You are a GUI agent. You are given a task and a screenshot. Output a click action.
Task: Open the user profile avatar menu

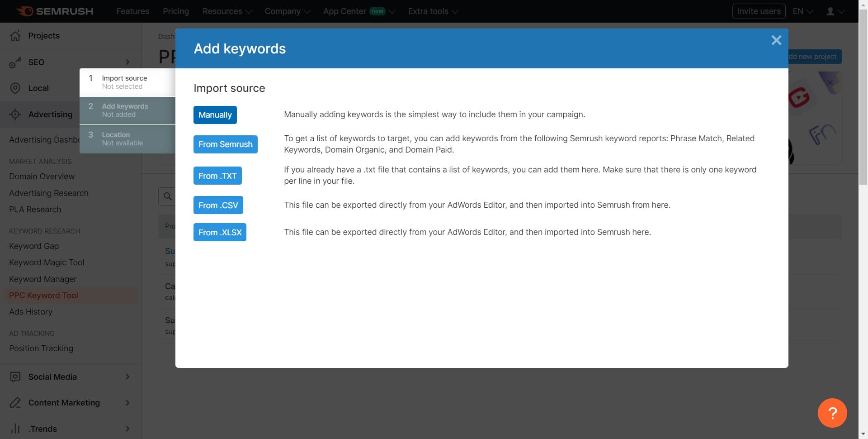pos(834,11)
